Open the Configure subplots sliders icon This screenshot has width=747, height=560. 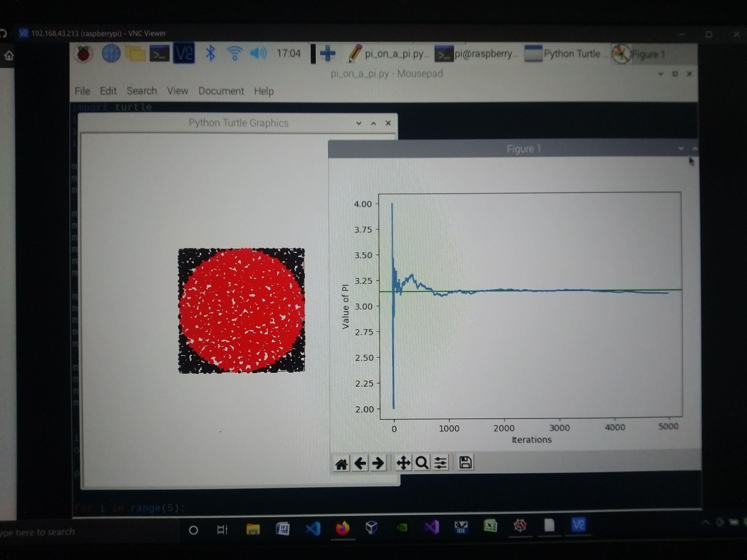tap(441, 463)
